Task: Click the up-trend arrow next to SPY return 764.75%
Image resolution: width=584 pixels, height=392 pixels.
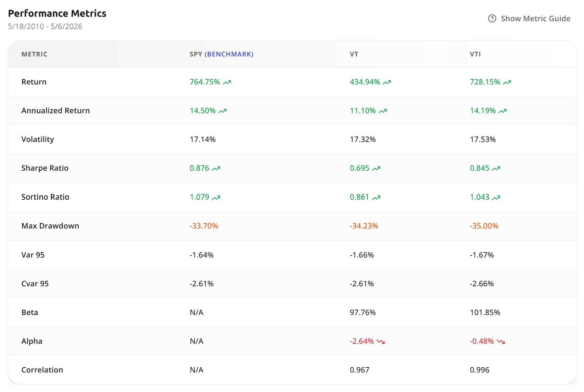Action: [x=227, y=82]
